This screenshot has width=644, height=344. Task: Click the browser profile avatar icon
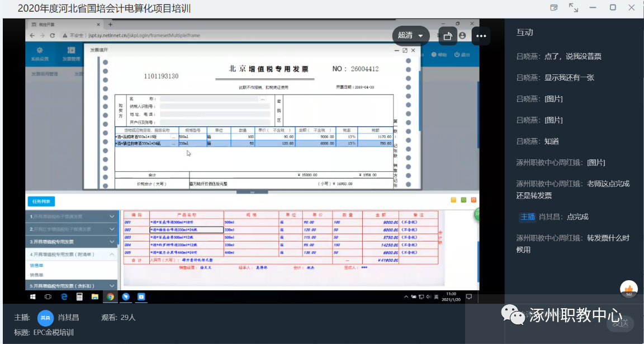pos(462,36)
